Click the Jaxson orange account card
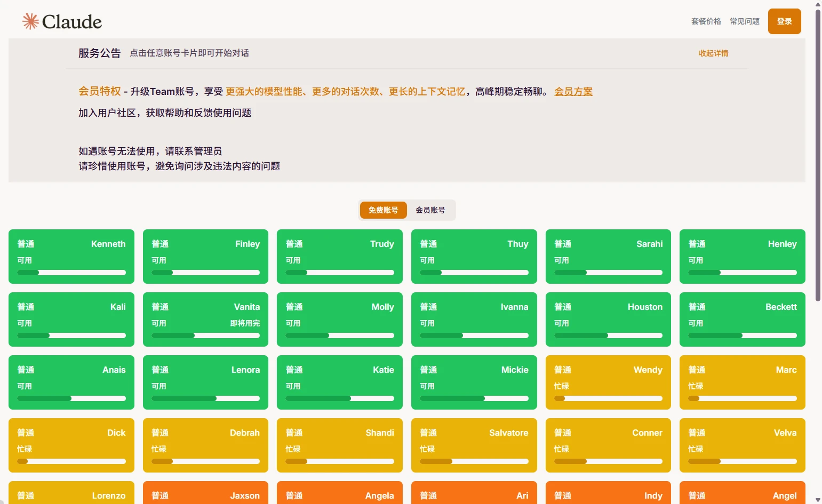Viewport: 822px width, 504px height. pyautogui.click(x=205, y=494)
